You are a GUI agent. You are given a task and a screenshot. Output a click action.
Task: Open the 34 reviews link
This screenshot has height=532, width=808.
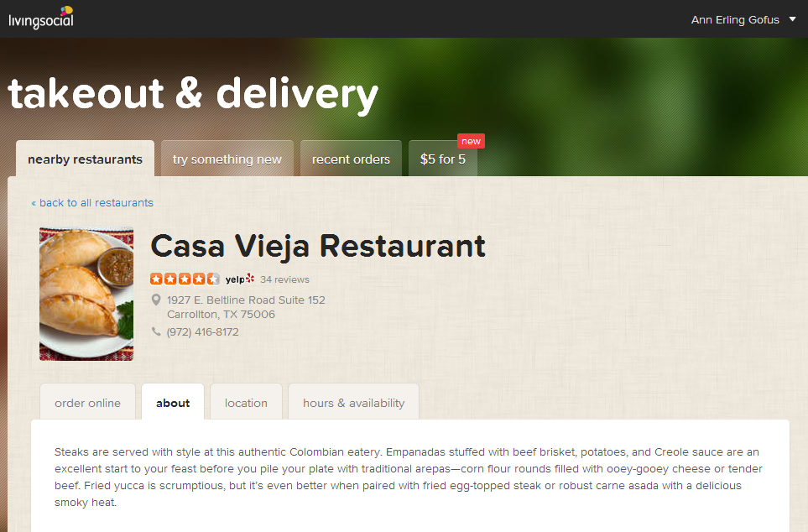coord(284,279)
